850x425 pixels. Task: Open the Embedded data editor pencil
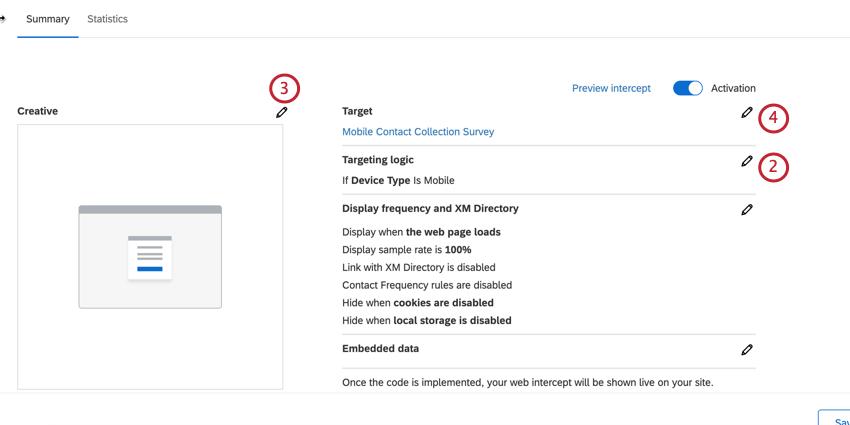[x=746, y=350]
